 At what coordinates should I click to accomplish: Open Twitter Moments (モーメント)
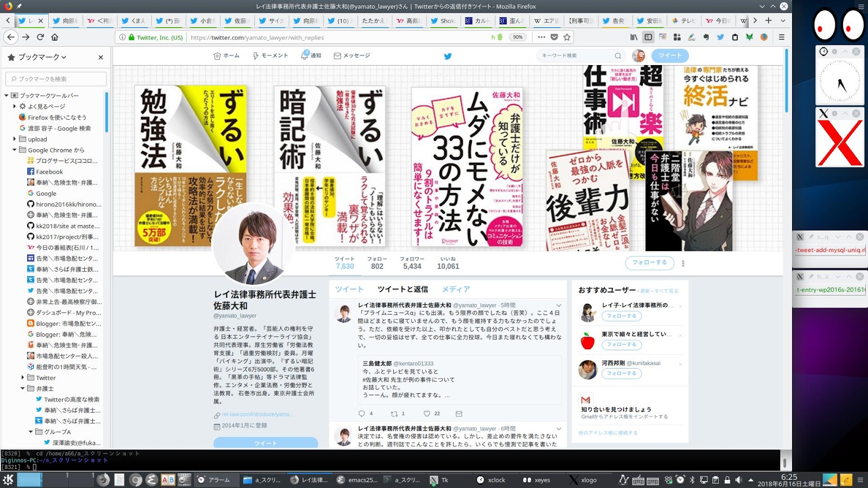click(270, 56)
